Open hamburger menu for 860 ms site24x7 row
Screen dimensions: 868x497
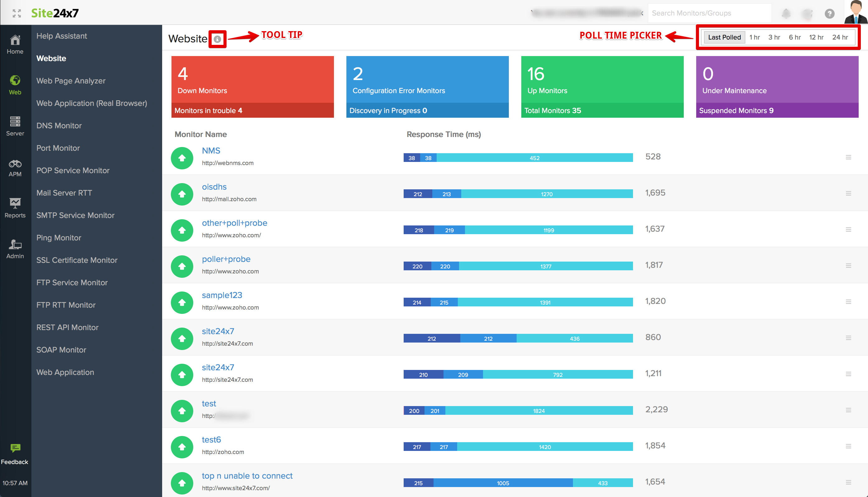point(849,338)
